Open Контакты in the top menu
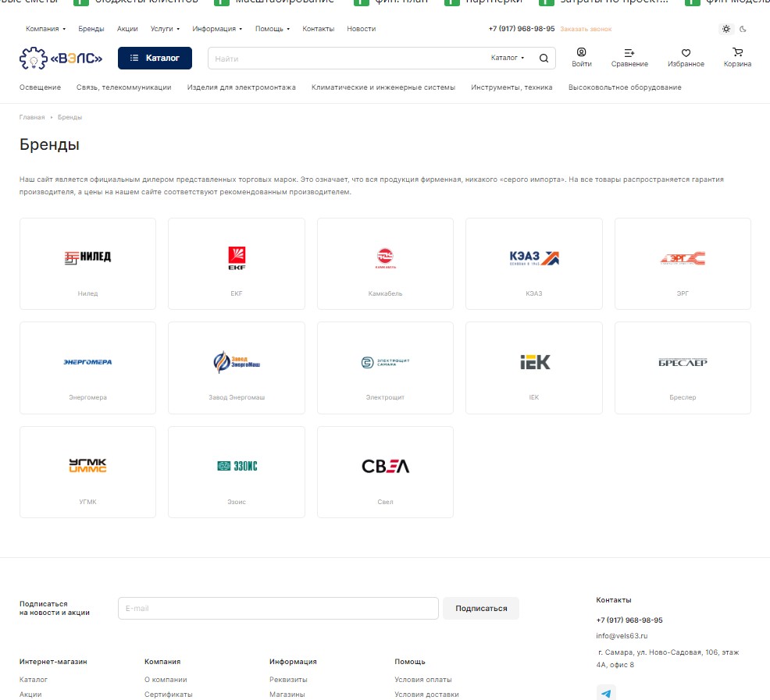 [x=318, y=29]
